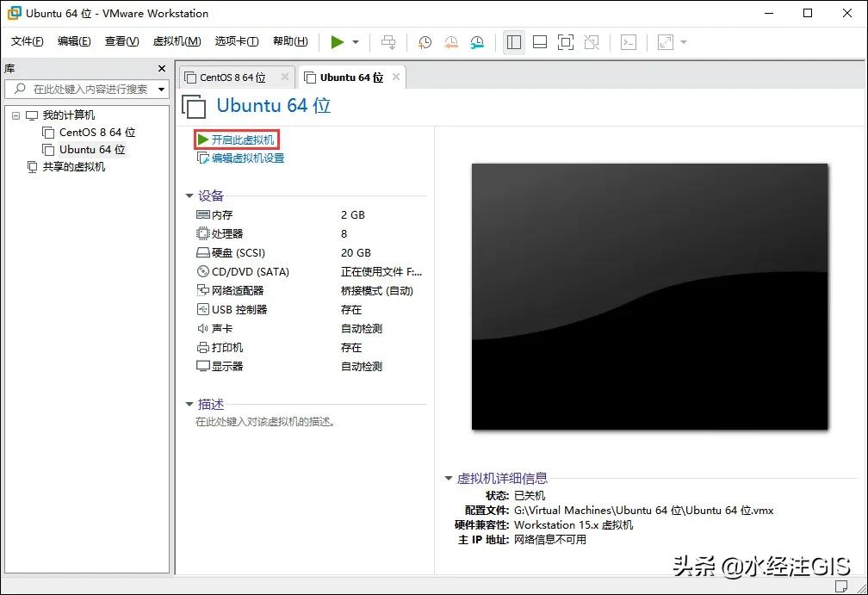Screen dimensions: 868x595
Task: Select the 声卡 sound card device icon
Action: click(201, 328)
